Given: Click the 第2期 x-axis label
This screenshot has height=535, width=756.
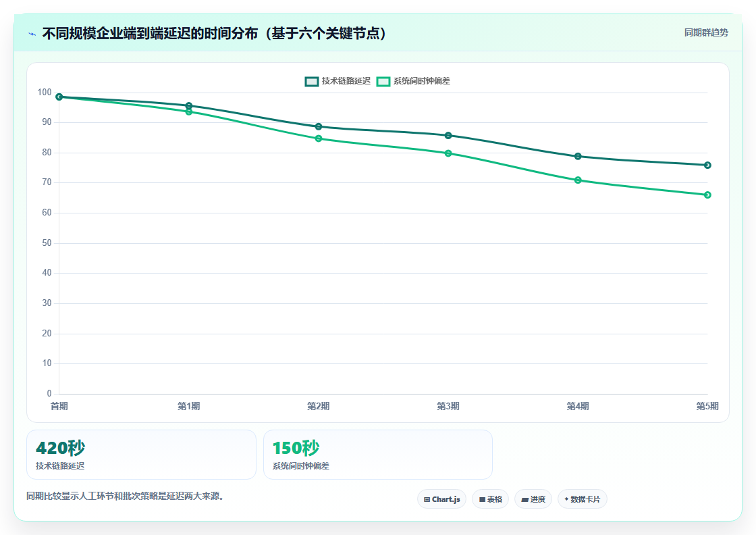Looking at the screenshot, I should tap(319, 406).
